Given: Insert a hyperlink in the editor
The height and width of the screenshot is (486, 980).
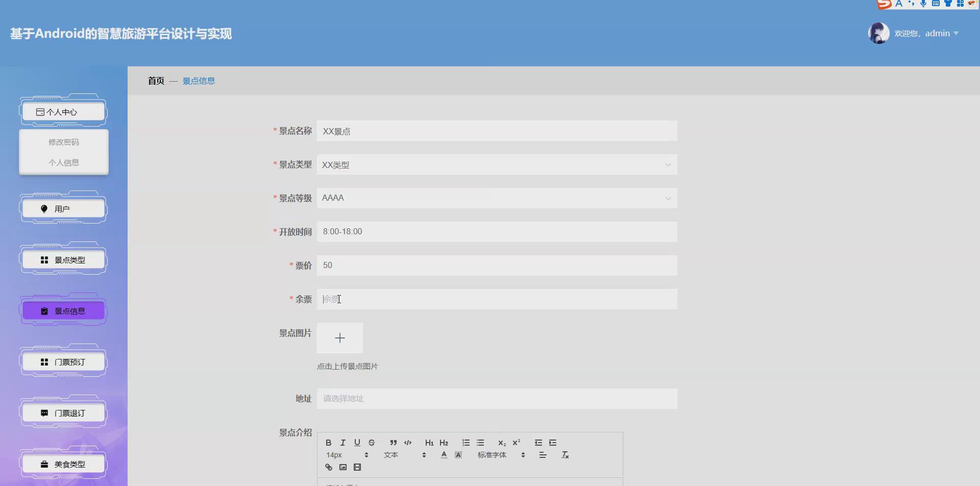Looking at the screenshot, I should coord(328,467).
